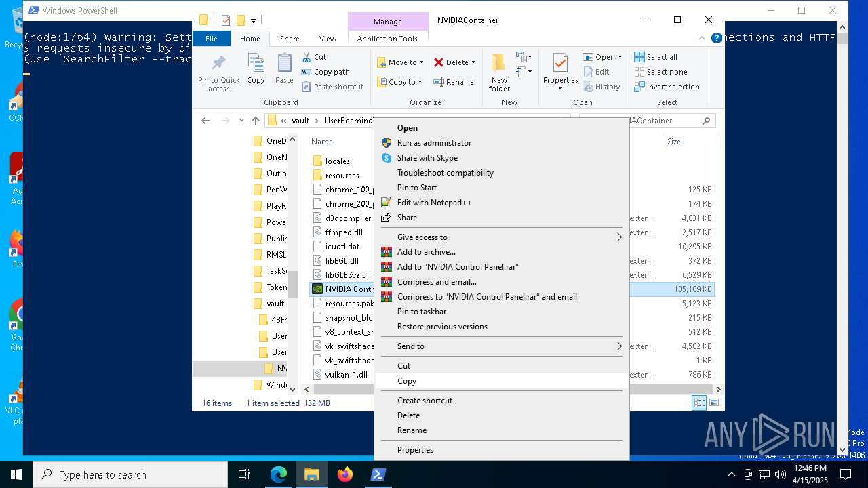Open the Application Tools tab
868x488 pixels.
click(387, 39)
